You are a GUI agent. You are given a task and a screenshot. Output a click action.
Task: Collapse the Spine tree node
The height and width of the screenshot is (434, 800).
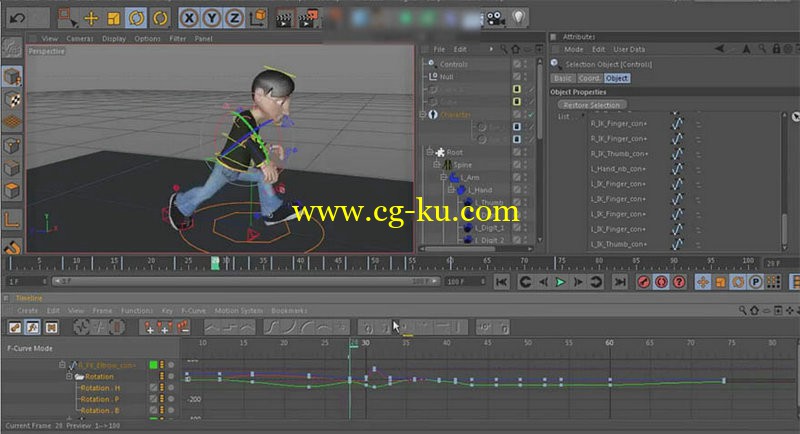coord(437,164)
